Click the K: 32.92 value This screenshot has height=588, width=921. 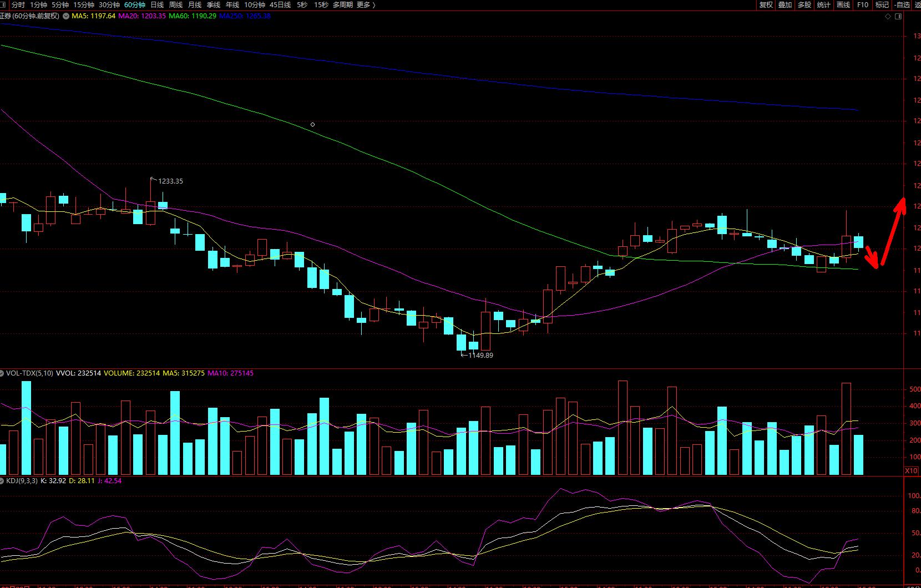[53, 481]
